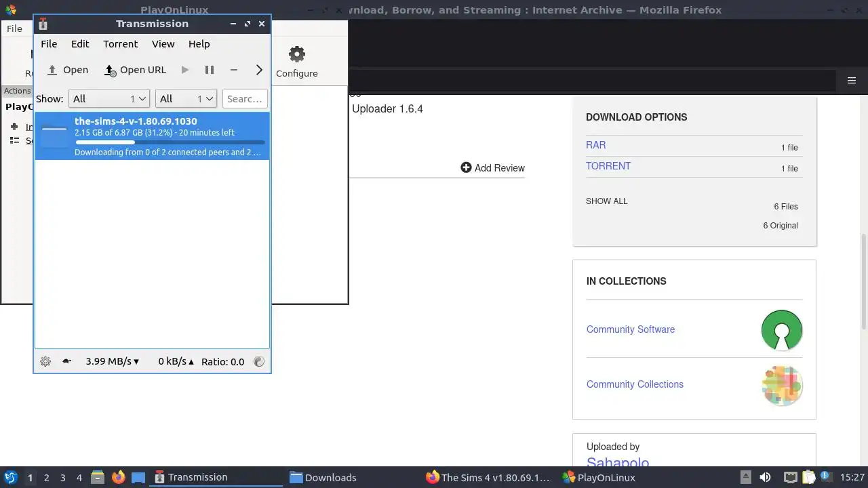This screenshot has width=868, height=488.
Task: Click the removable media tray icon
Action: pos(745,478)
